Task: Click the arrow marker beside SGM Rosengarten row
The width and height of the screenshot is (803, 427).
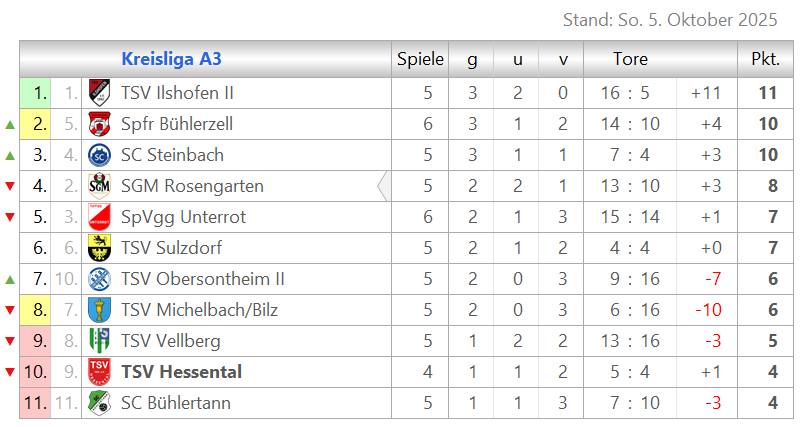Action: (x=383, y=186)
